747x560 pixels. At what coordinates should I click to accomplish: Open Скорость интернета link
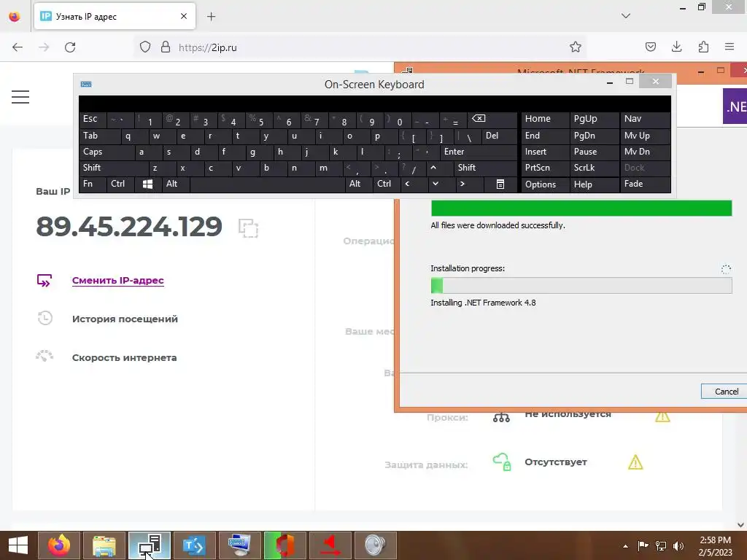[124, 357]
